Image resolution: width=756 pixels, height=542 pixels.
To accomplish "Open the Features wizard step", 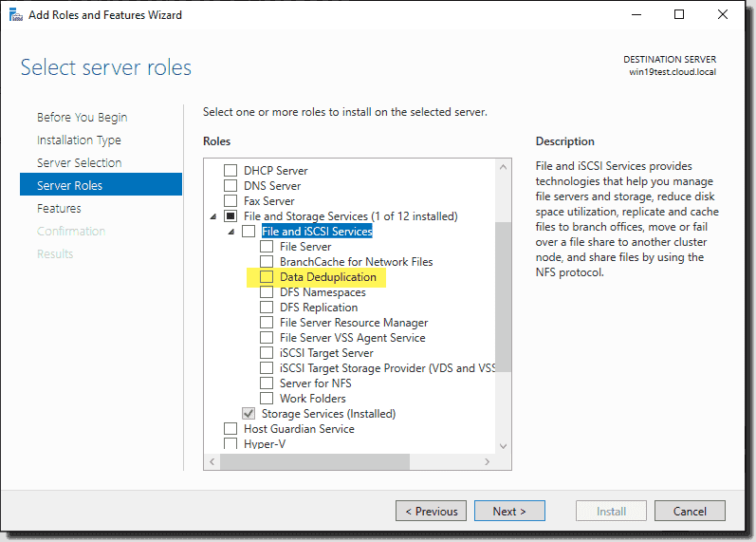I will pos(59,209).
